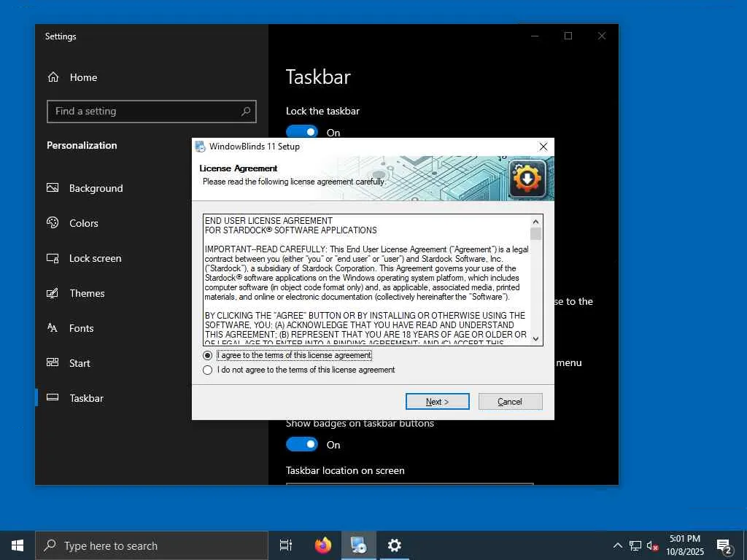Click the License Agreement heading
The height and width of the screenshot is (560, 747).
pyautogui.click(x=239, y=168)
